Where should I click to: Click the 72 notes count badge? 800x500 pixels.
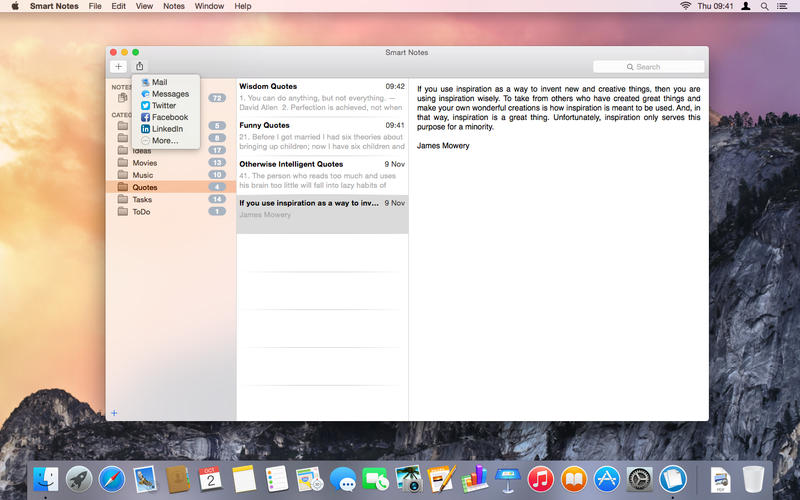pyautogui.click(x=217, y=98)
